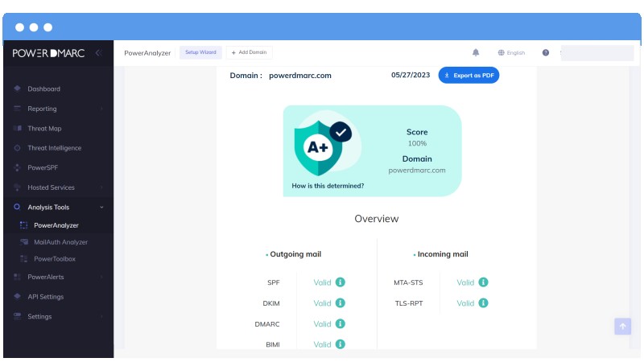Open notifications bell icon

[476, 52]
